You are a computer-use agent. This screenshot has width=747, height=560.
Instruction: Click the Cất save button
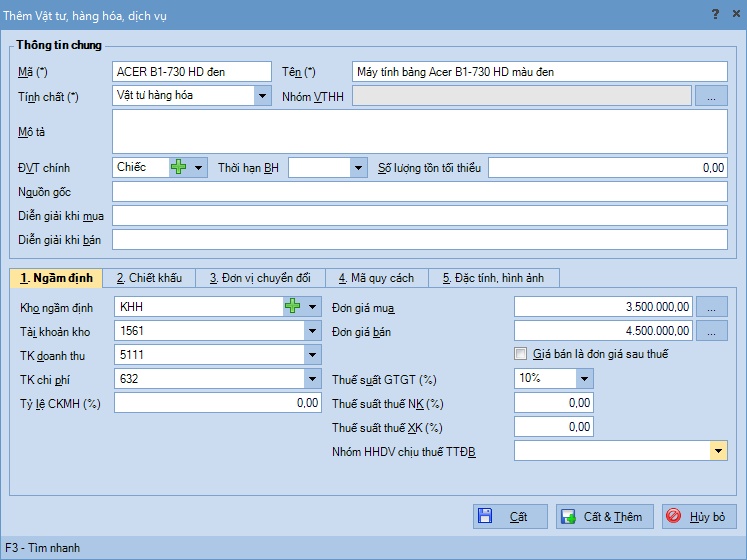(510, 517)
